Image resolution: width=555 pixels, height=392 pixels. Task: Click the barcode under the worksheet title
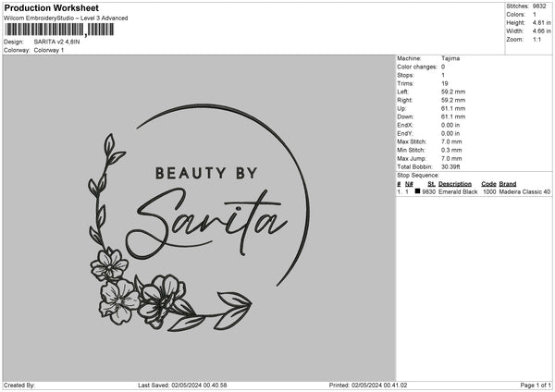59,30
